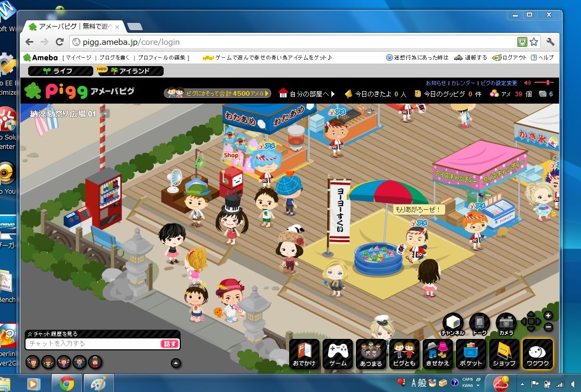The image size is (581, 392).
Task: Click the green extension icon in address bar
Action: click(522, 42)
